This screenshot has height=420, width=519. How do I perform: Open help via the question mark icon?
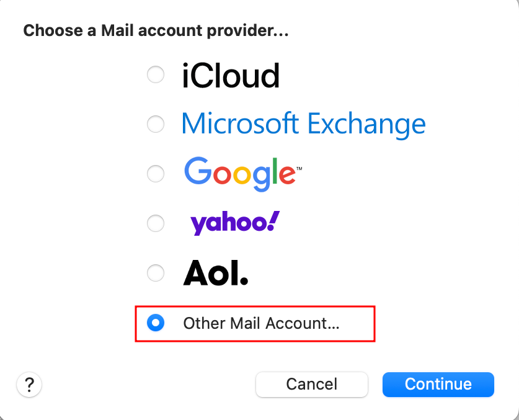(29, 385)
